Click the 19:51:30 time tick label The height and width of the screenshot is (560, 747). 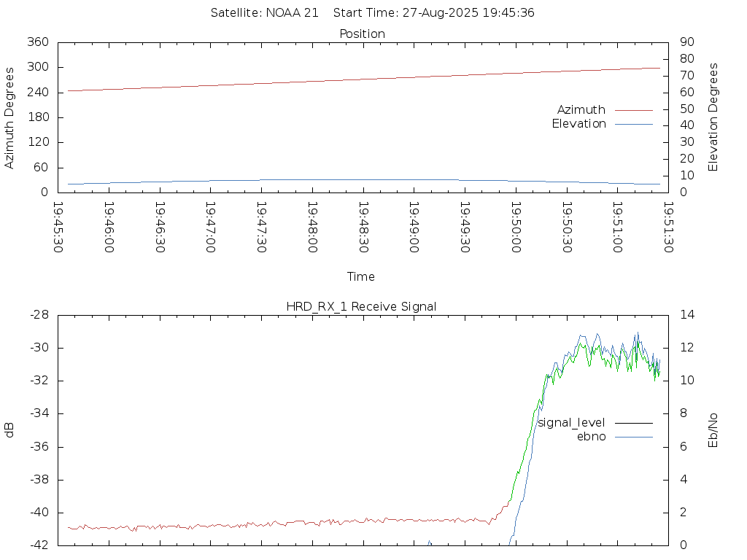point(668,227)
